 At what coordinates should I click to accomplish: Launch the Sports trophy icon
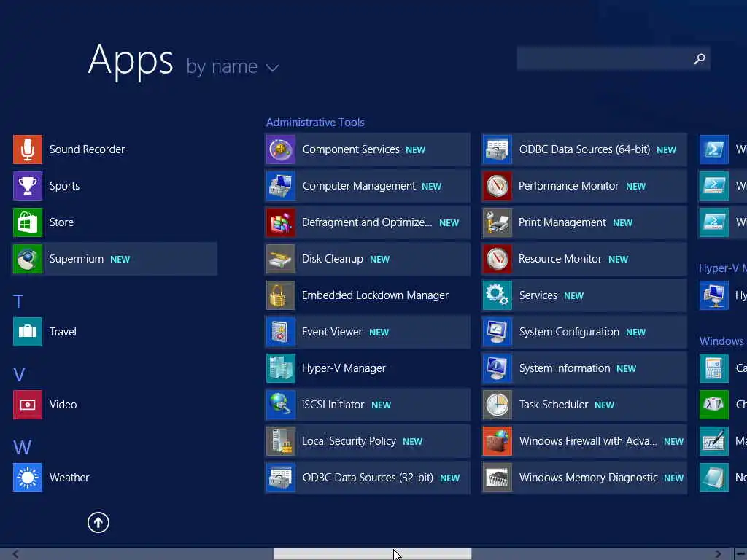tap(28, 186)
